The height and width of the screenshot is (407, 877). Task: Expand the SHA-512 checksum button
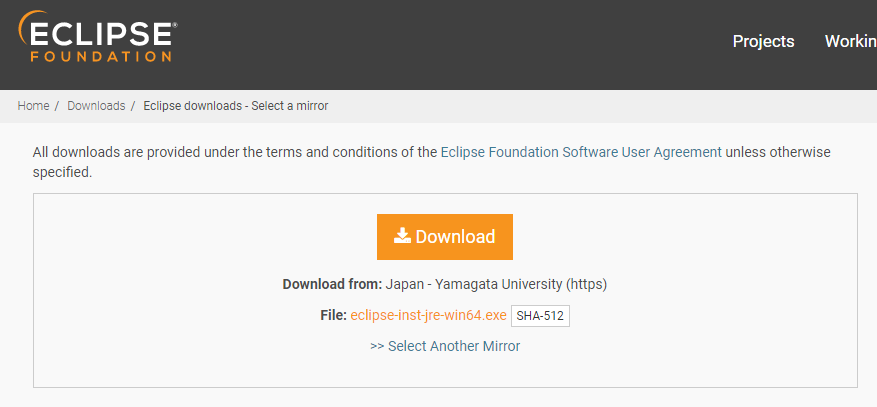point(540,316)
